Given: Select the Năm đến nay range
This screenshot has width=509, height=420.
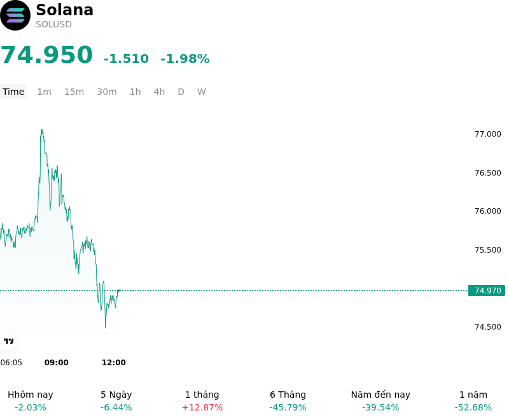Looking at the screenshot, I should click(380, 401).
